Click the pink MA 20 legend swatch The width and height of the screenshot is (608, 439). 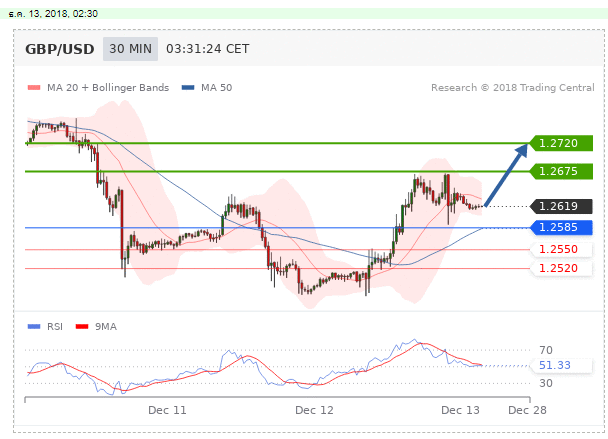pos(34,88)
